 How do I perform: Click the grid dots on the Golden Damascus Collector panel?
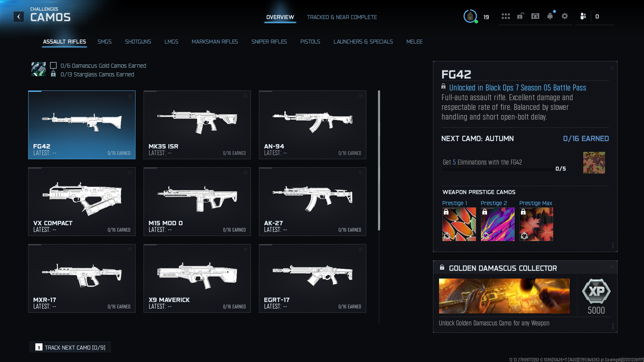point(612,267)
